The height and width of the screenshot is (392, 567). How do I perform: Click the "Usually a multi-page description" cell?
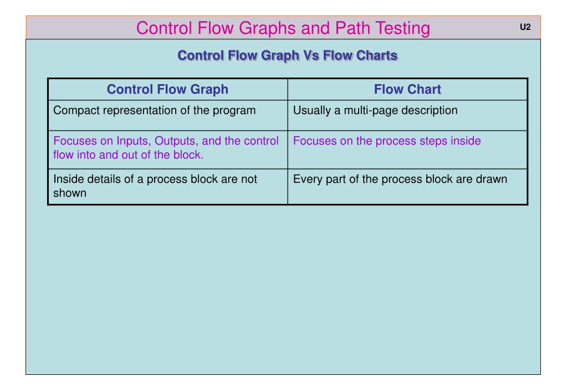(375, 110)
